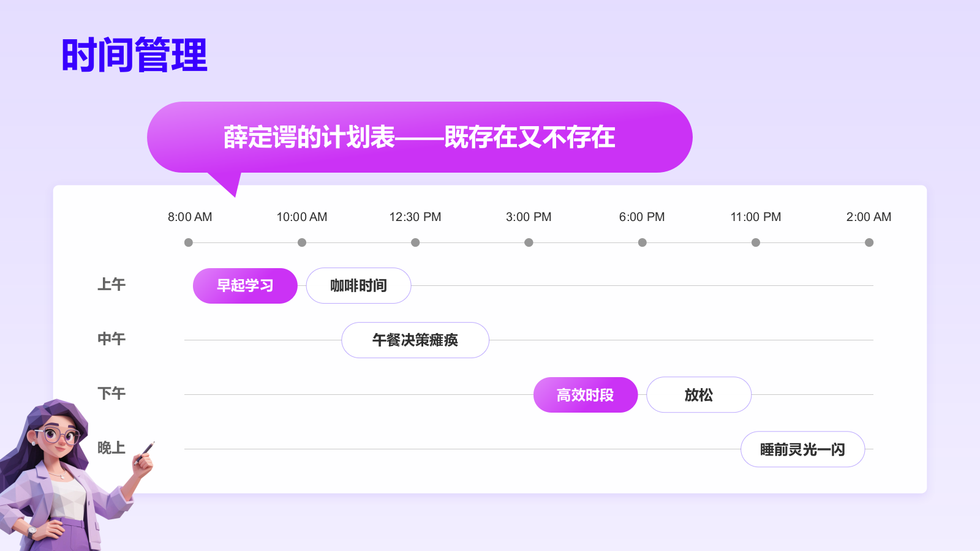Click the timeline dot under 2:00 AM
Image resolution: width=980 pixels, height=551 pixels.
click(869, 242)
